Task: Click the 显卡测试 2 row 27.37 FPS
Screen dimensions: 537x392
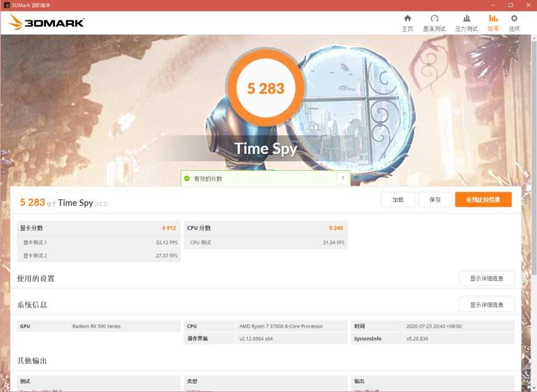Action: [99, 256]
